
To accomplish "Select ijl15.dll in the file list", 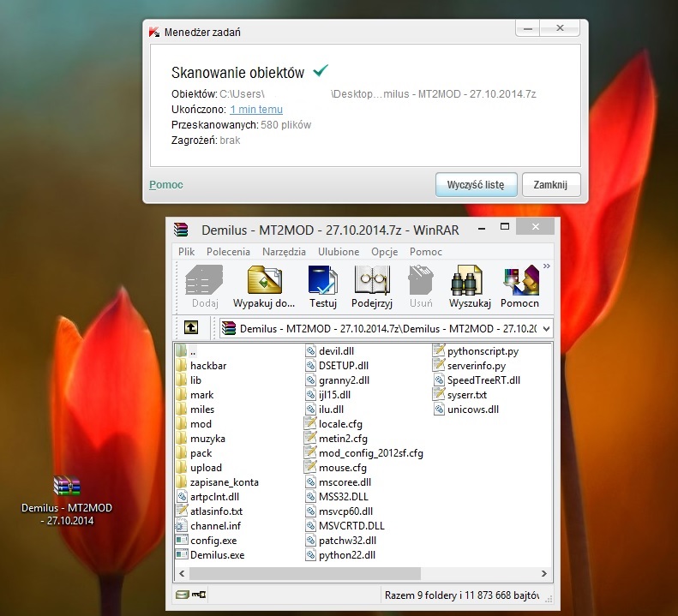I will click(328, 395).
